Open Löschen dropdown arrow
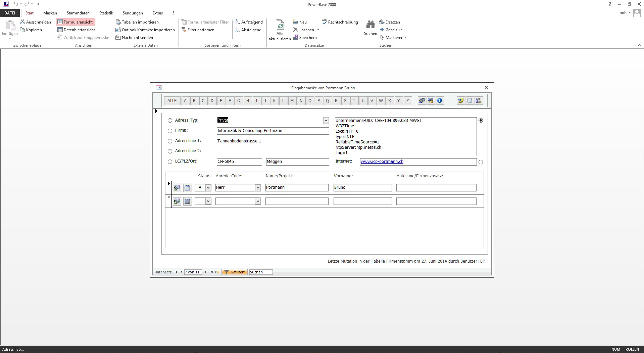 [x=318, y=30]
